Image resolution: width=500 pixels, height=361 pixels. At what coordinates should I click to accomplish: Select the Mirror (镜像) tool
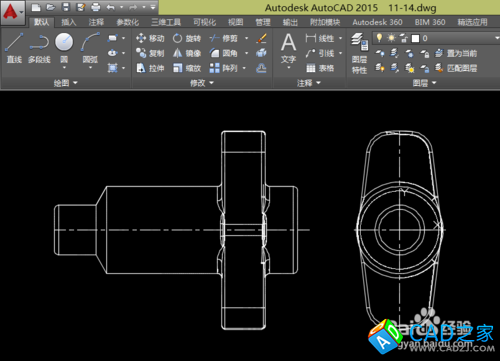(x=187, y=53)
